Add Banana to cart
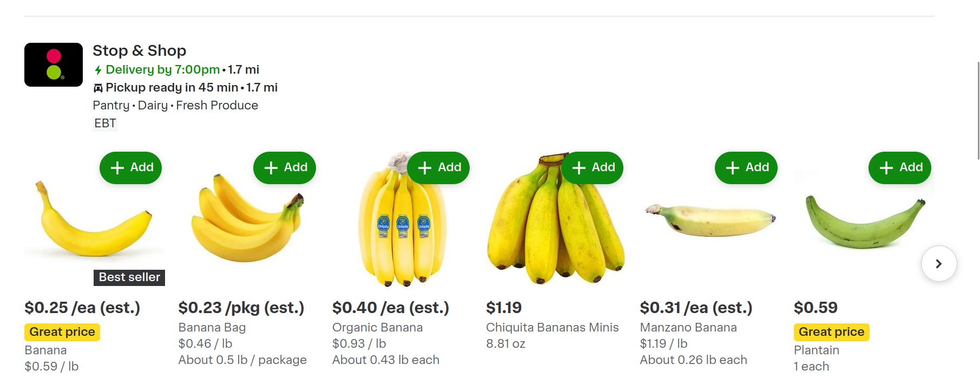The height and width of the screenshot is (377, 980). pyautogui.click(x=130, y=168)
